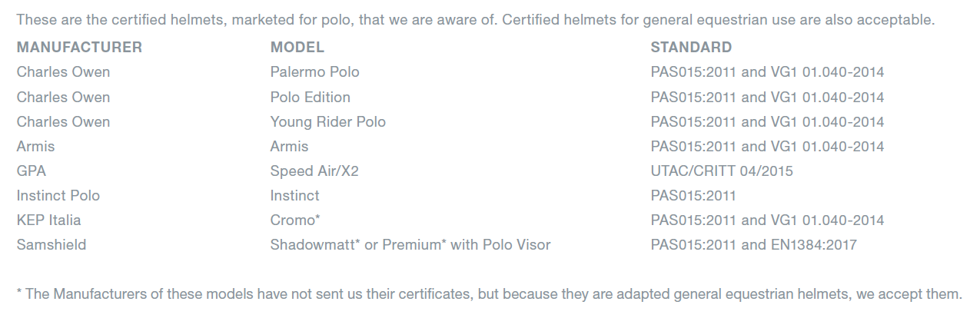Click Armis in the Model column
The width and height of the screenshot is (980, 328).
tap(289, 147)
